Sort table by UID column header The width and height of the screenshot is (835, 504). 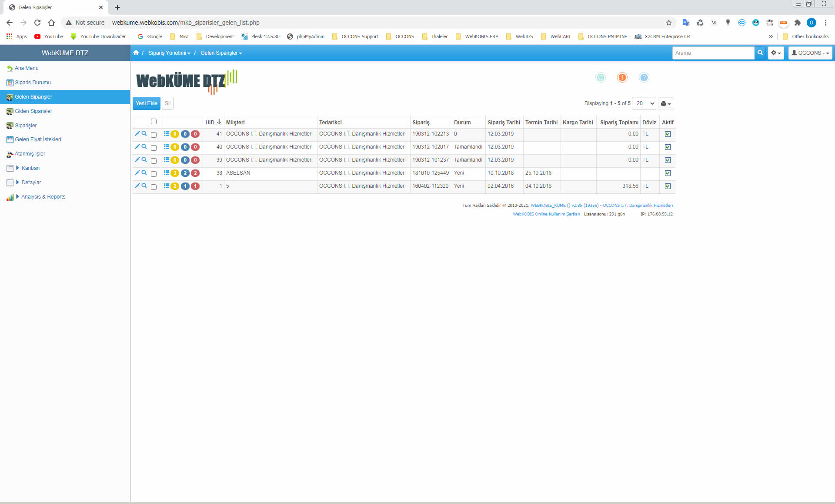click(213, 122)
